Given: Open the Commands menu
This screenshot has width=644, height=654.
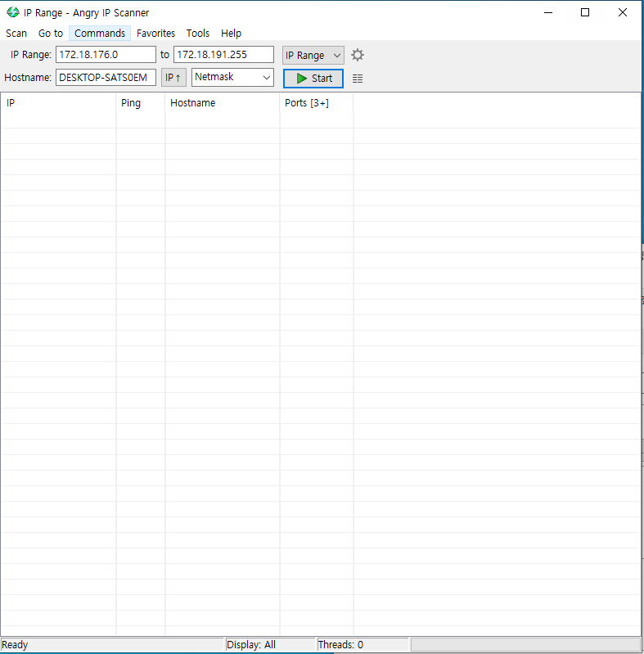Looking at the screenshot, I should pyautogui.click(x=100, y=34).
